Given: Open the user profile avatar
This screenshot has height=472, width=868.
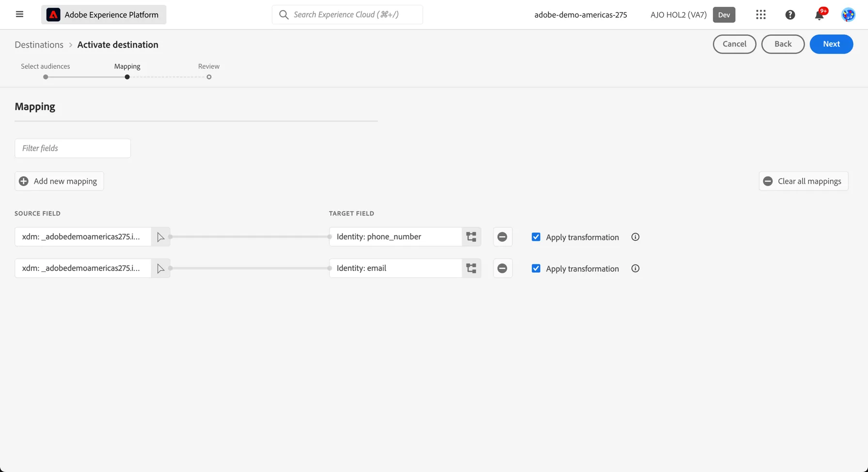Looking at the screenshot, I should pos(848,15).
